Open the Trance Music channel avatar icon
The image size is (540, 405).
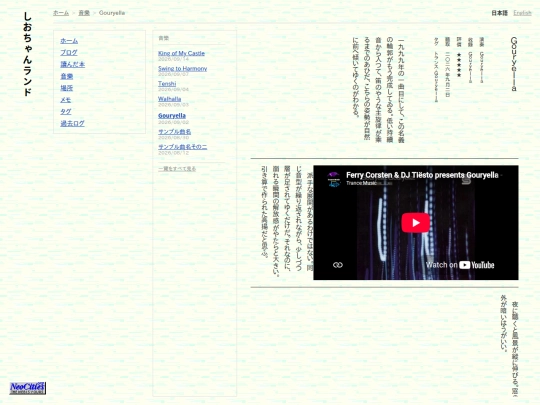click(x=333, y=179)
